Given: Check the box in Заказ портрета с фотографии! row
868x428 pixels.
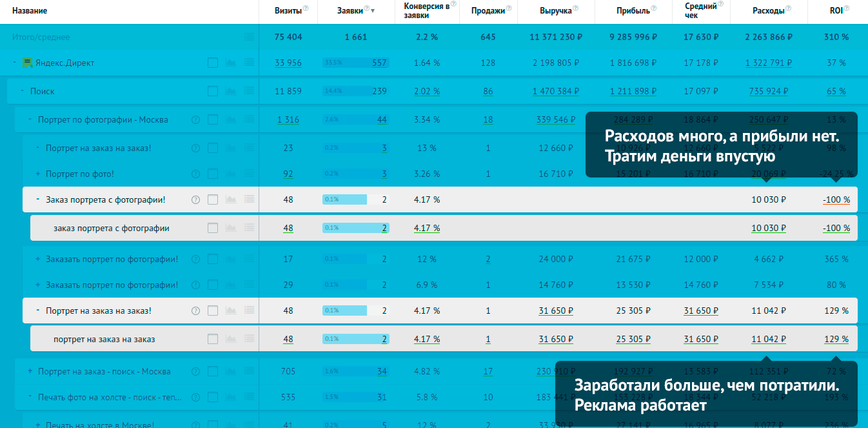Looking at the screenshot, I should pos(213,199).
